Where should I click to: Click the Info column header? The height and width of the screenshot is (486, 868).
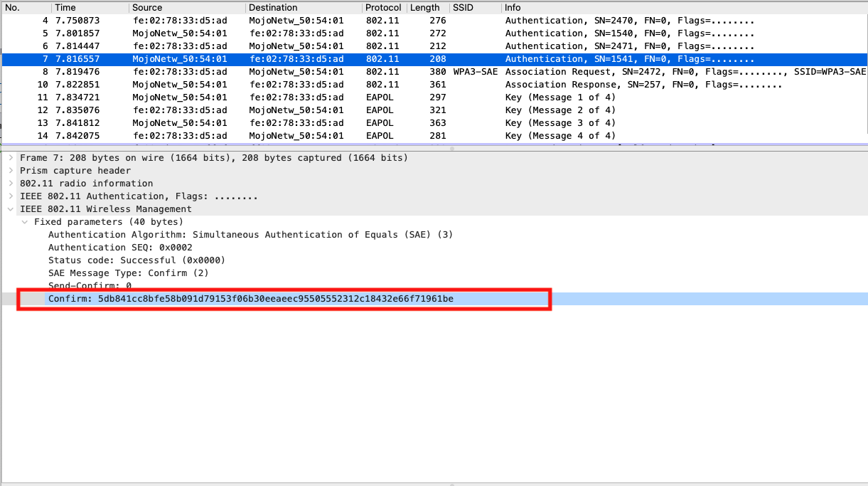pyautogui.click(x=510, y=7)
